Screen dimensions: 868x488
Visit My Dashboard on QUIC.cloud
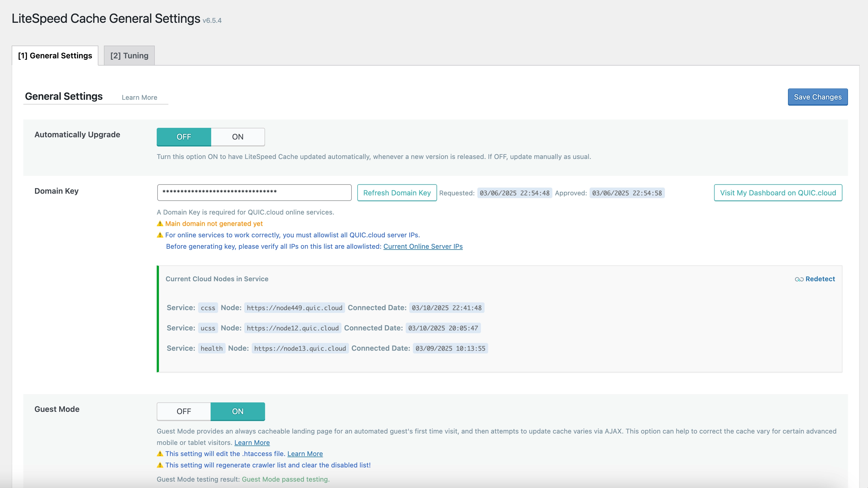pyautogui.click(x=778, y=193)
